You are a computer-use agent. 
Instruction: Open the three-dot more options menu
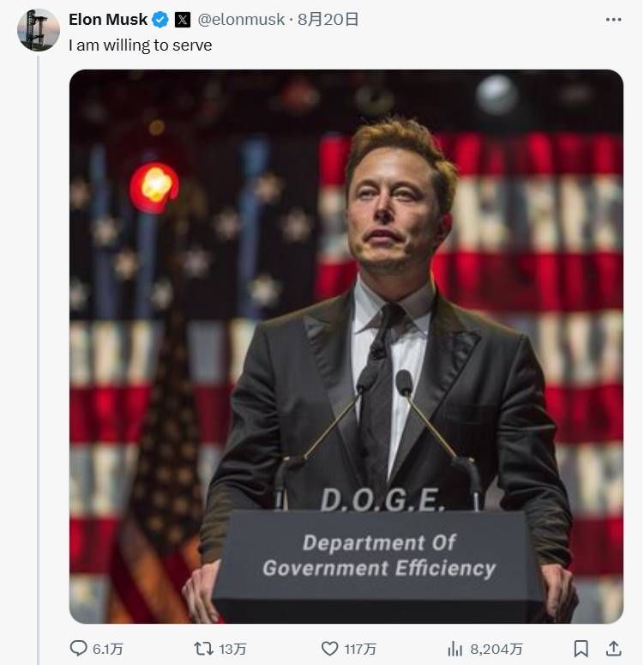(613, 19)
